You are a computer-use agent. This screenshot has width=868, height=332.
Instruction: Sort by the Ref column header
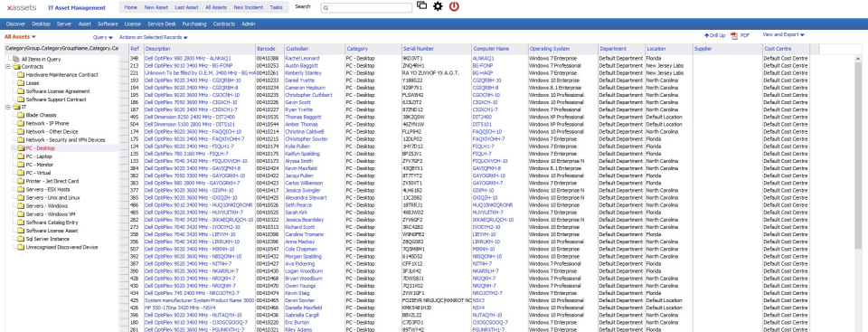[x=135, y=49]
